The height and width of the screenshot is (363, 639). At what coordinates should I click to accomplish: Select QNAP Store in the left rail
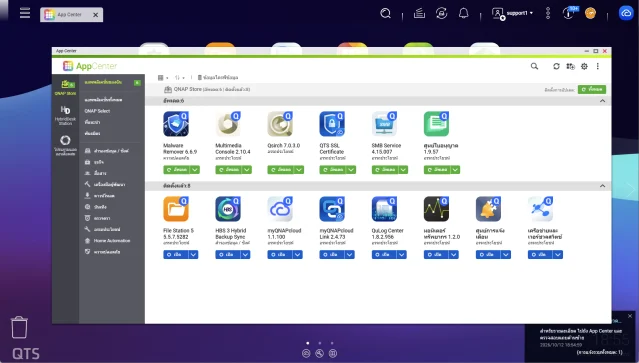65,87
